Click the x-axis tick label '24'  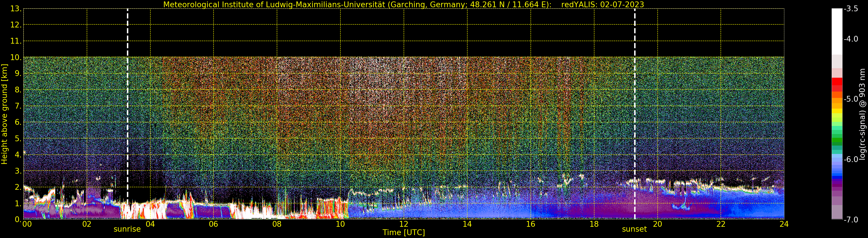click(x=784, y=224)
